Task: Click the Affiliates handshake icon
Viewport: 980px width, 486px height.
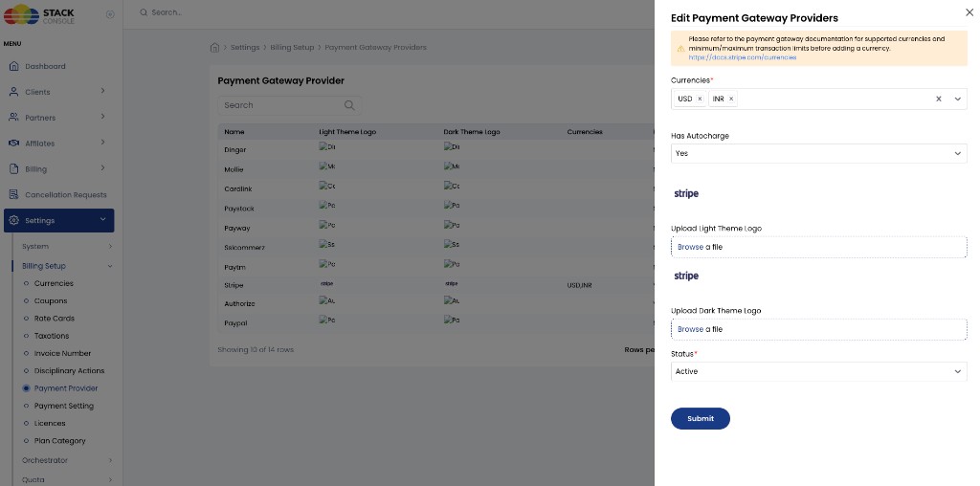Action: pos(13,144)
